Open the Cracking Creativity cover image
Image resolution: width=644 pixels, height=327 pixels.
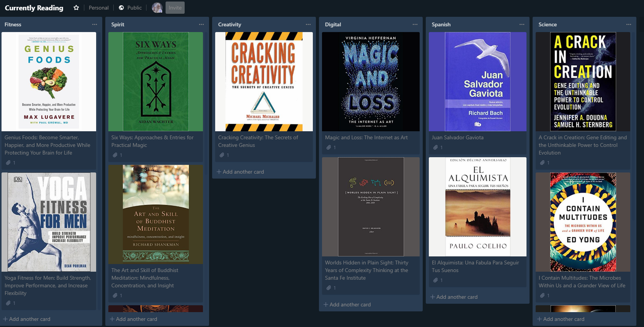[264, 82]
